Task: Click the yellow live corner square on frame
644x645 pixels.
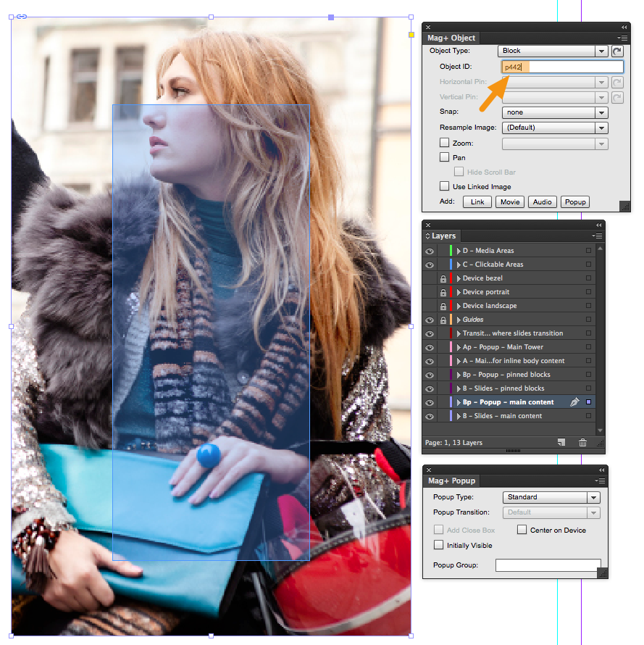Action: click(411, 35)
